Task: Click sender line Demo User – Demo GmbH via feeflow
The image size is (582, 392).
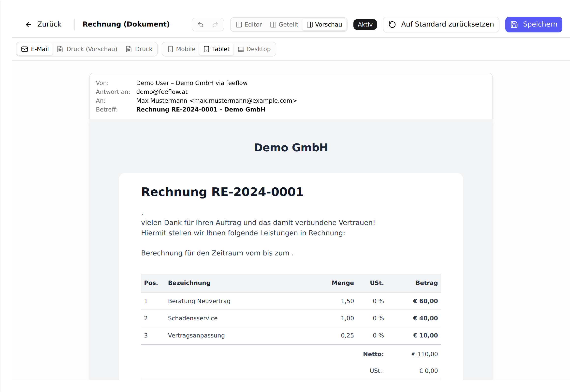Action: [x=192, y=83]
